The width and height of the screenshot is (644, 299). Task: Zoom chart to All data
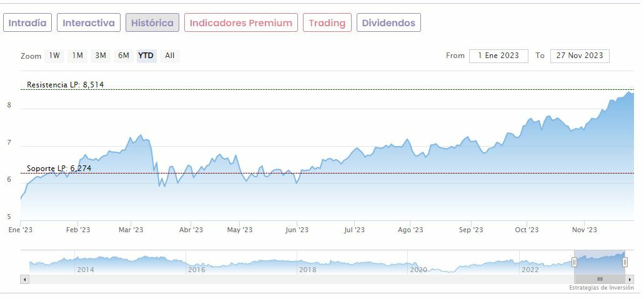click(x=170, y=56)
